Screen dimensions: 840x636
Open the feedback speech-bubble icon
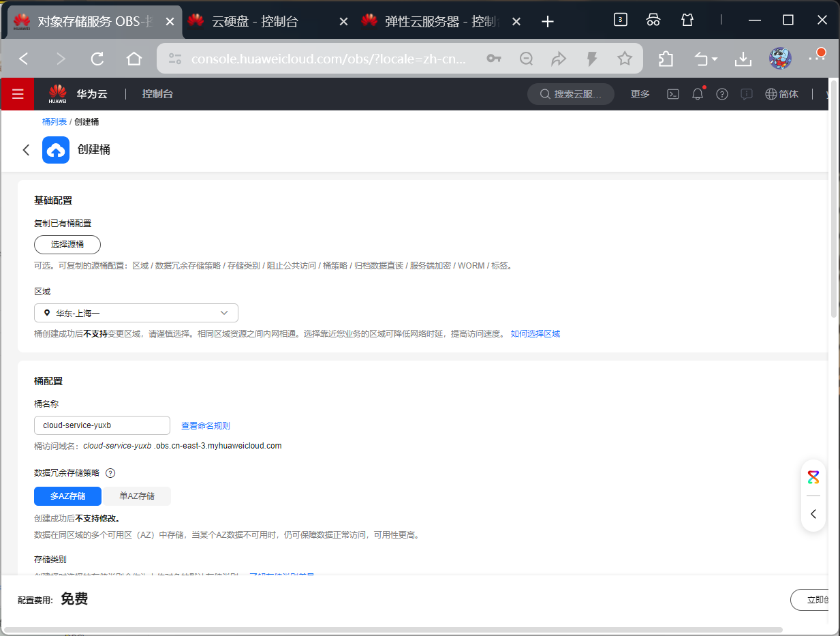tap(747, 94)
